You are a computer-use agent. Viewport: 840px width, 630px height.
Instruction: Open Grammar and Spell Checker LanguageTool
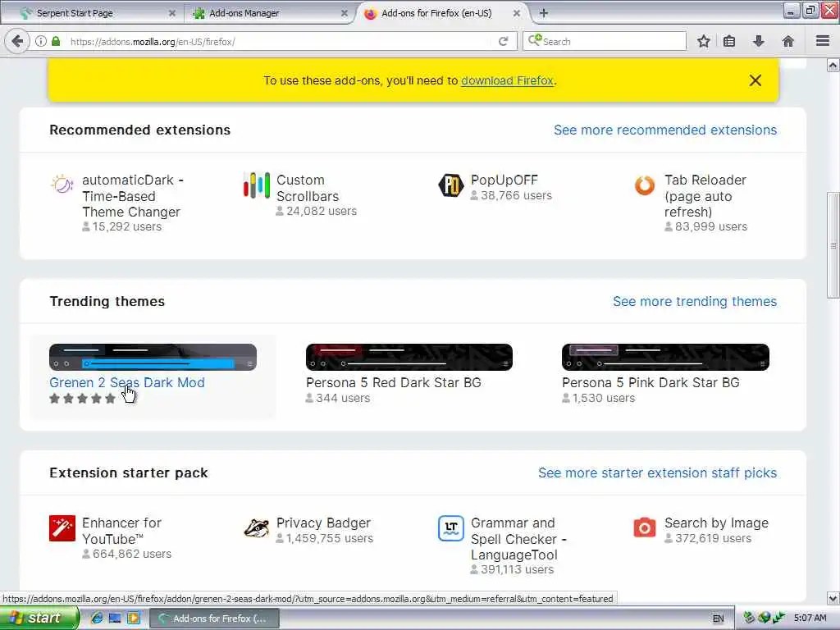tap(518, 539)
